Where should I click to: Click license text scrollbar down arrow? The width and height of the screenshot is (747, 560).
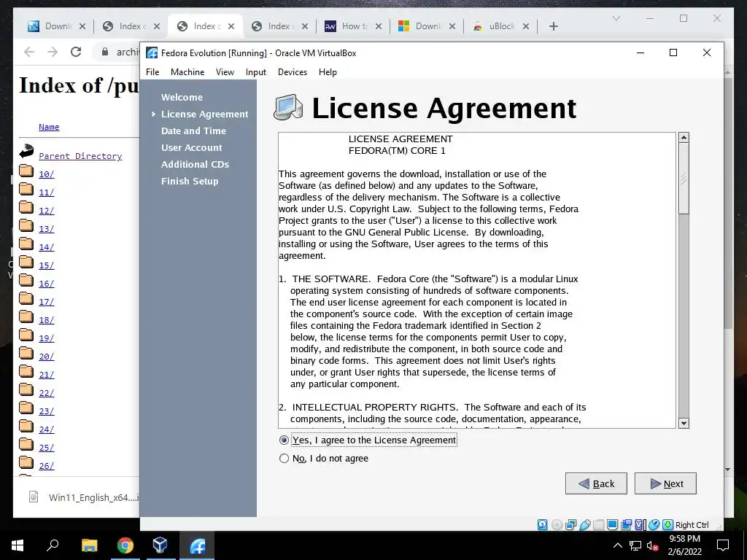click(684, 423)
